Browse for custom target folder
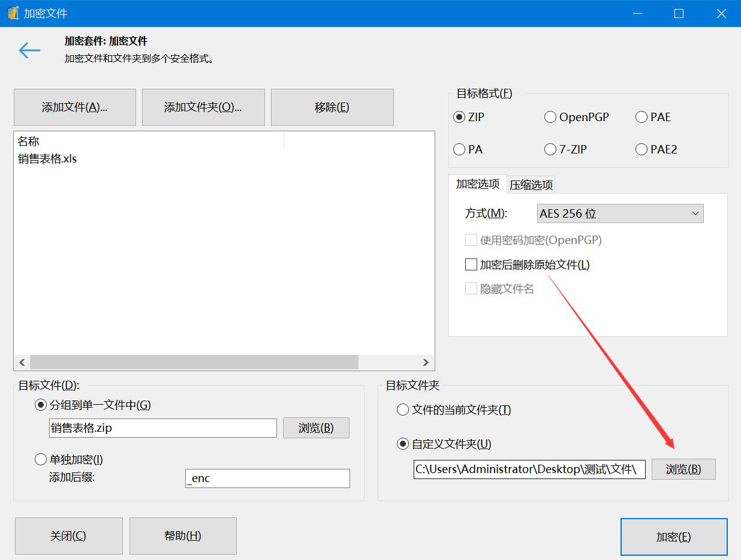The height and width of the screenshot is (560, 741). coord(683,469)
